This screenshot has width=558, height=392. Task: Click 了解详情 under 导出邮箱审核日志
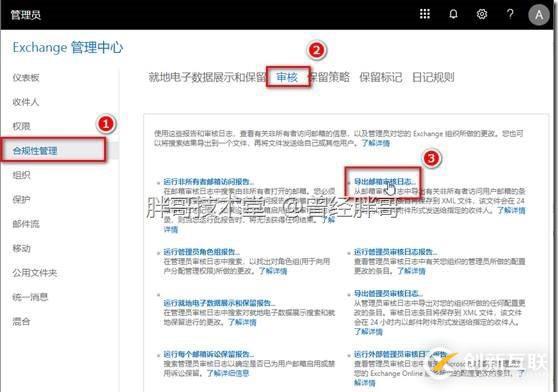pyautogui.click(x=511, y=210)
